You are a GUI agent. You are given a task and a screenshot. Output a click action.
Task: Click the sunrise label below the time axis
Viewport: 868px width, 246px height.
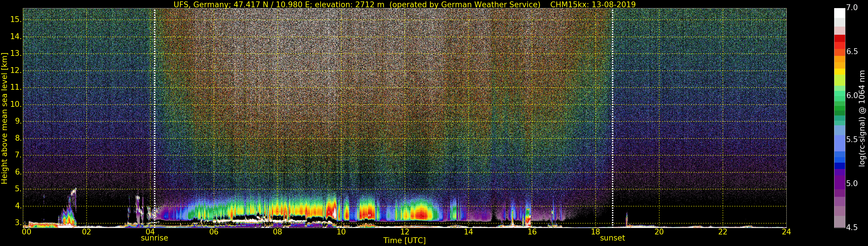154,238
